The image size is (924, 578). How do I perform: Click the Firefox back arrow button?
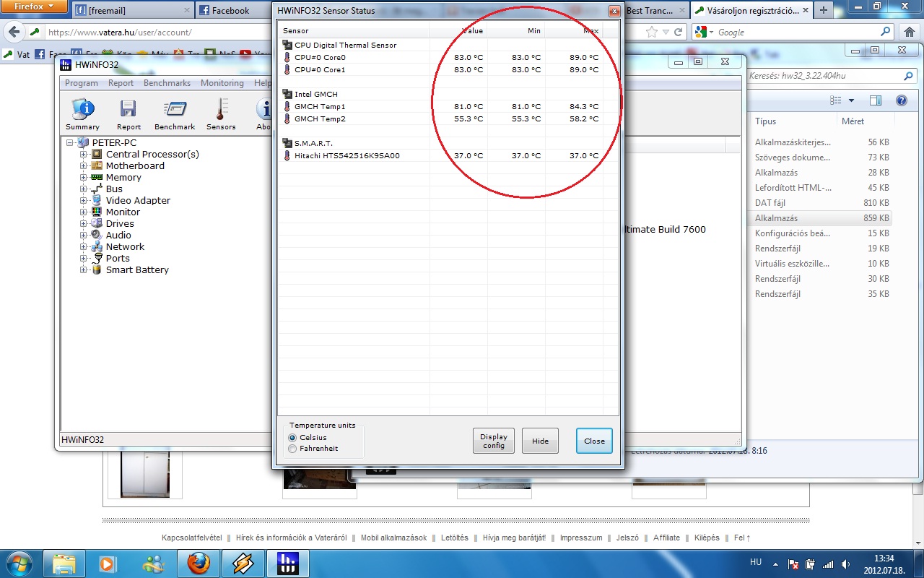coord(14,33)
